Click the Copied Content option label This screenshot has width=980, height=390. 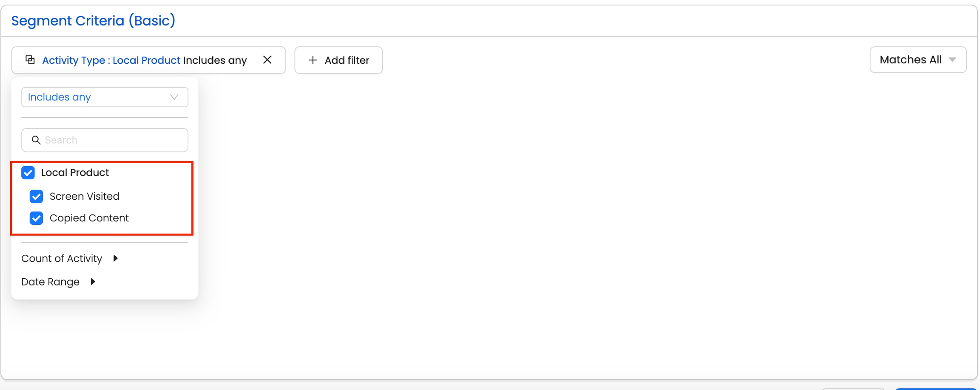89,218
